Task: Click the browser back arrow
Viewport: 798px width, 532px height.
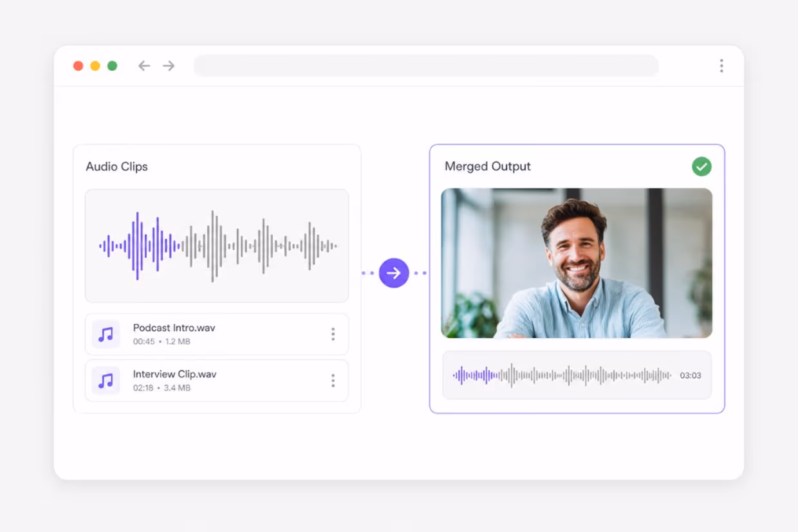Action: (144, 66)
